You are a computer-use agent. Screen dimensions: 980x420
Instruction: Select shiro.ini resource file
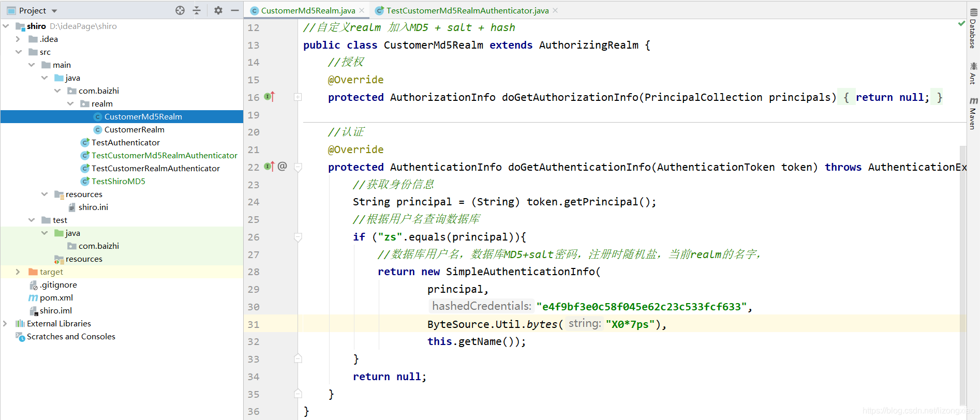pos(93,207)
